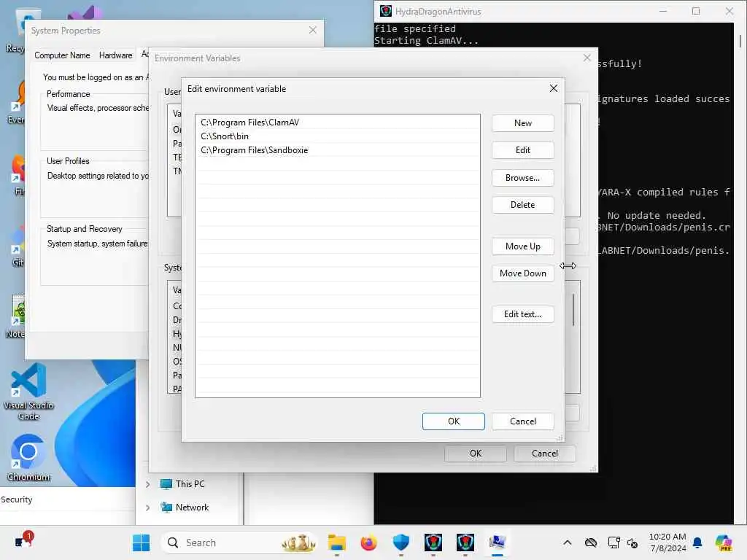747x560 pixels.
Task: Click the Edit text... button
Action: (x=522, y=314)
